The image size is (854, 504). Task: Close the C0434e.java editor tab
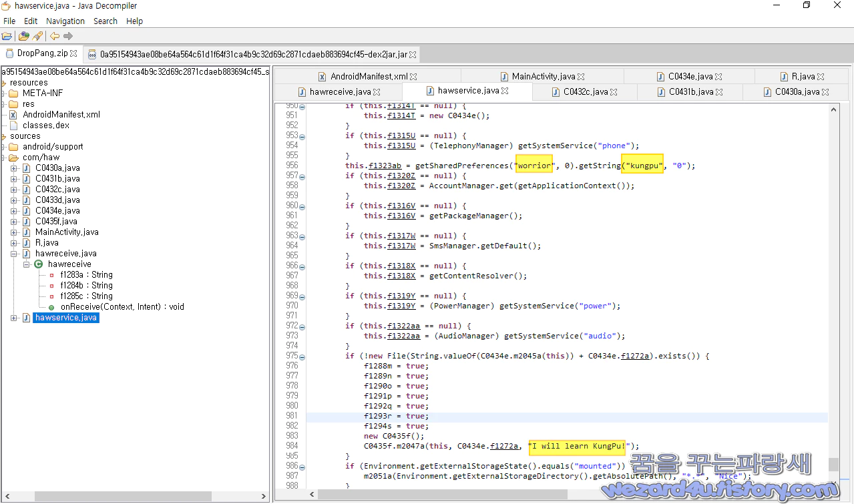(718, 77)
